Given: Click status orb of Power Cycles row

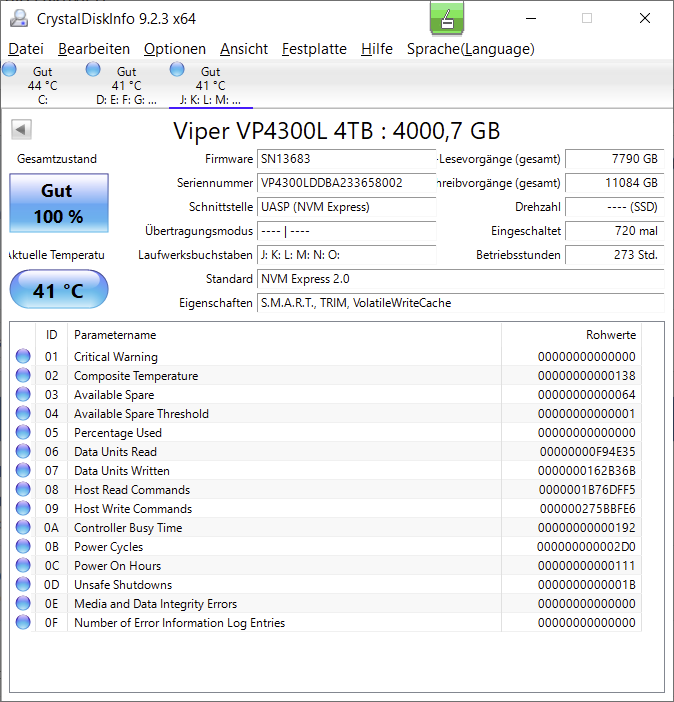Looking at the screenshot, I should pyautogui.click(x=23, y=547).
